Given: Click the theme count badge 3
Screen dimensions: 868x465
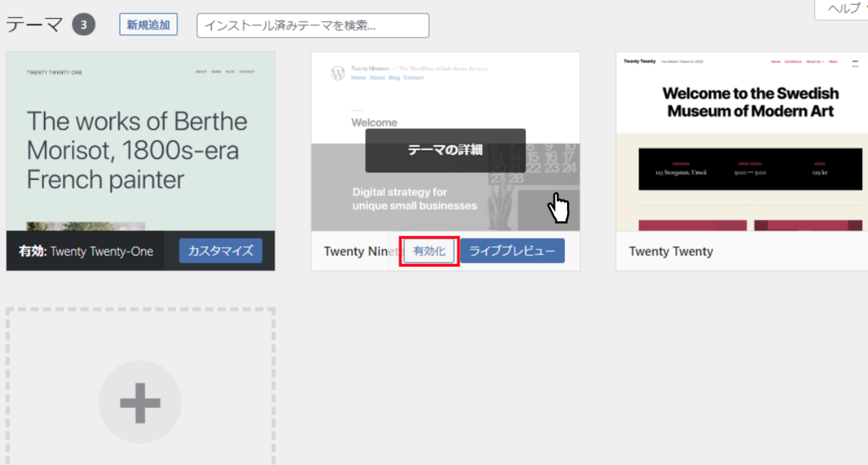Looking at the screenshot, I should tap(84, 25).
